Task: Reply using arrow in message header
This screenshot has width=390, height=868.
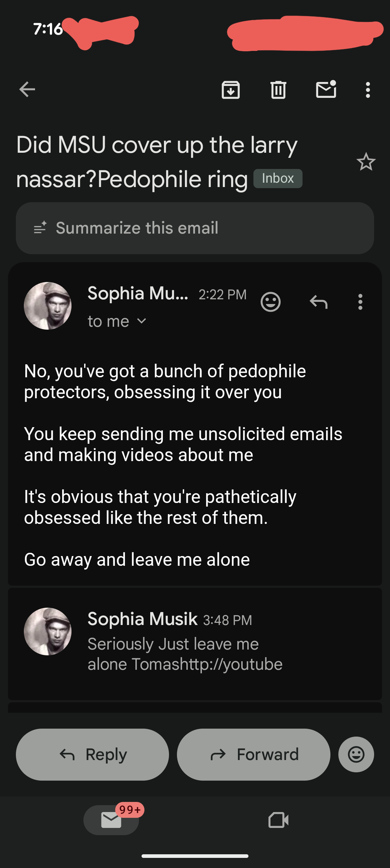Action: [x=318, y=301]
